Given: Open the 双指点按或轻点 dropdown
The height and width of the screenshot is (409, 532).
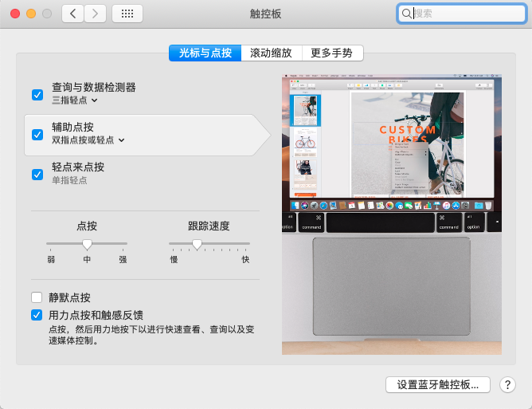Looking at the screenshot, I should coord(88,140).
